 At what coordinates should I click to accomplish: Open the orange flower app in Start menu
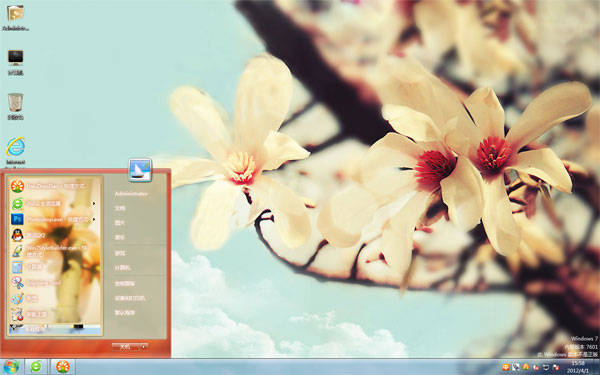coord(54,186)
